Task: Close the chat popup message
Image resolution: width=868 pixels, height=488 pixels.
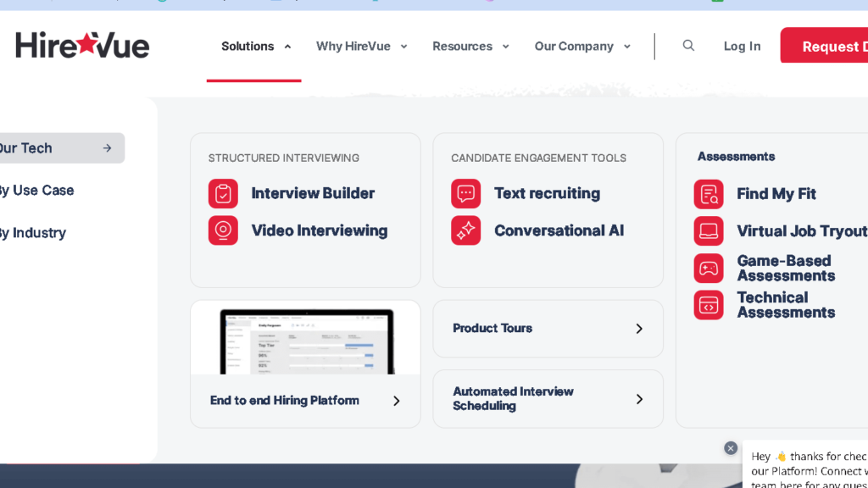Action: (731, 448)
